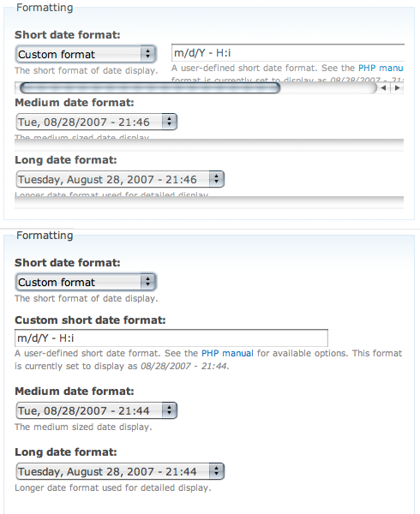Click arrows of Custom format select above 'Custom short date format'
The image size is (420, 514).
click(x=148, y=282)
